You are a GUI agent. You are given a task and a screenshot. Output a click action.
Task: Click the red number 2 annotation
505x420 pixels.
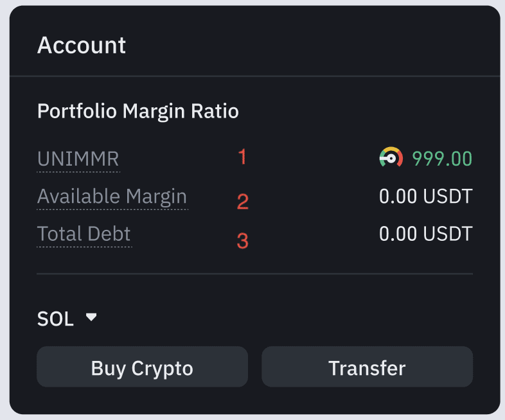tap(242, 202)
